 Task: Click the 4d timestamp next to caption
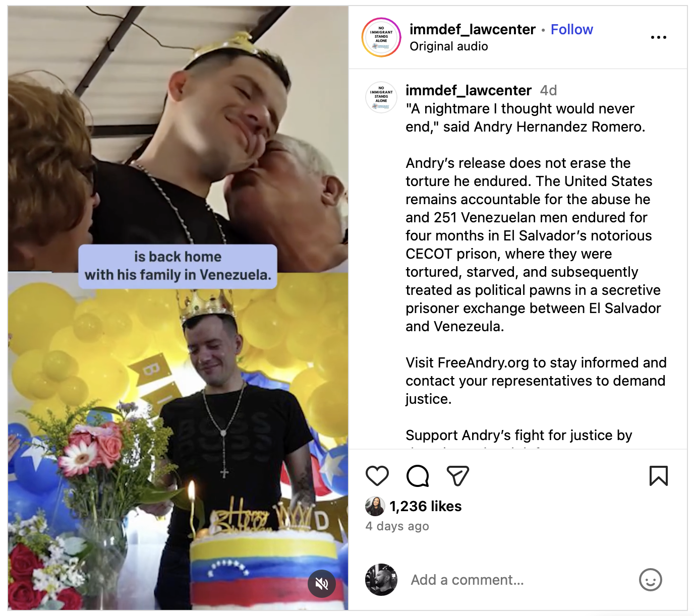coord(548,90)
